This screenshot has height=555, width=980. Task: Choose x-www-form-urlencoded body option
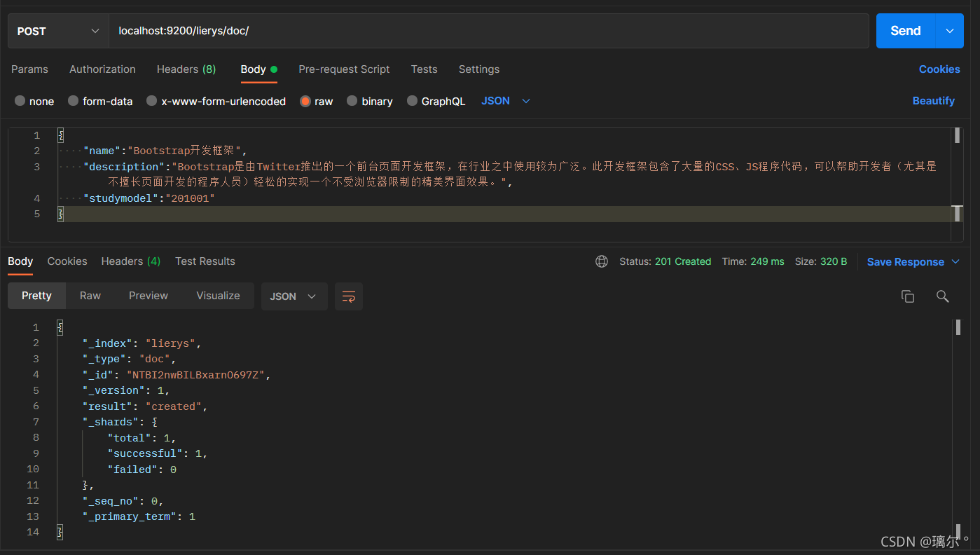[x=151, y=101]
